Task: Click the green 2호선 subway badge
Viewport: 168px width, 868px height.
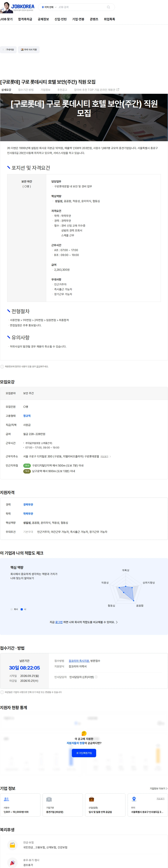Action: [27, 466]
